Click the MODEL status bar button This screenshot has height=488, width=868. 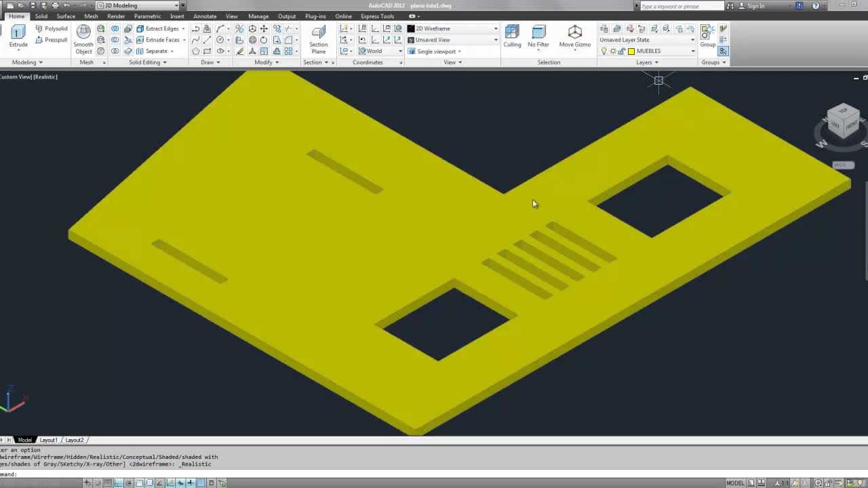735,483
